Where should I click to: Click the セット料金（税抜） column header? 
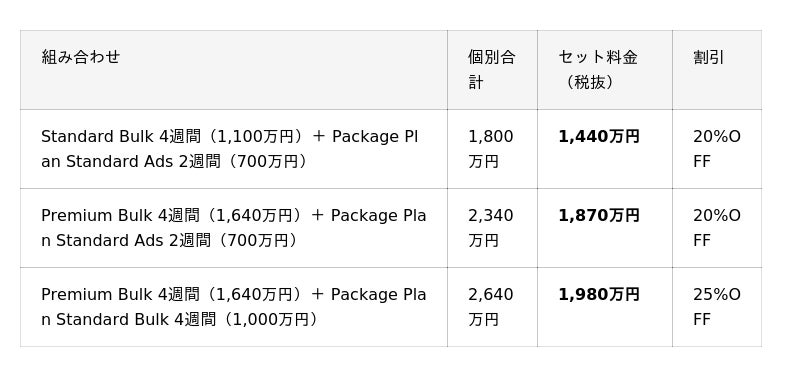coord(605,70)
